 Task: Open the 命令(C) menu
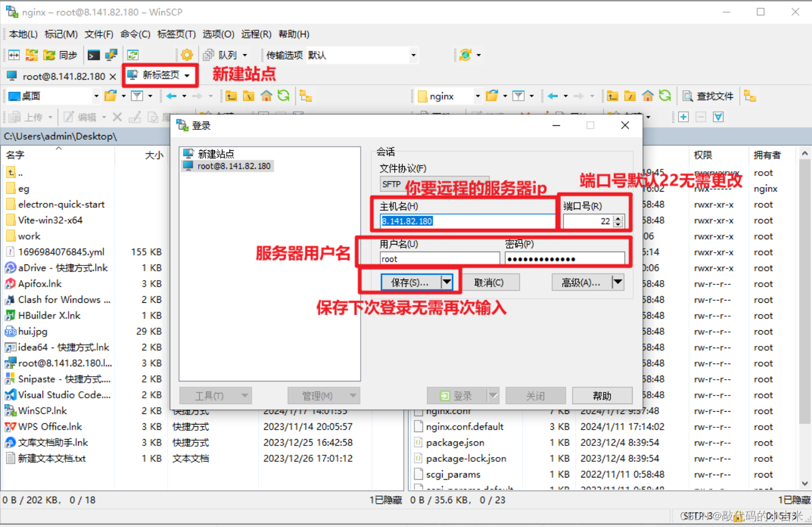tap(136, 34)
